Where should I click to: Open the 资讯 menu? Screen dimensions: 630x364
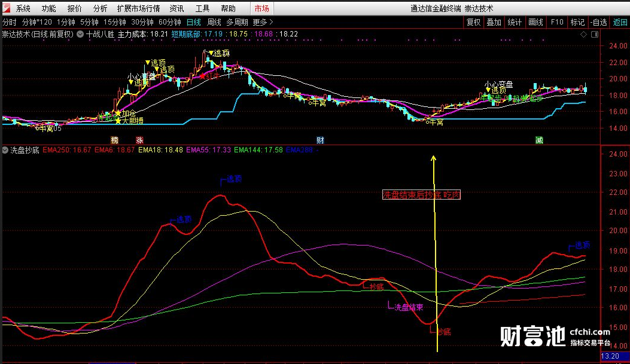click(x=176, y=8)
